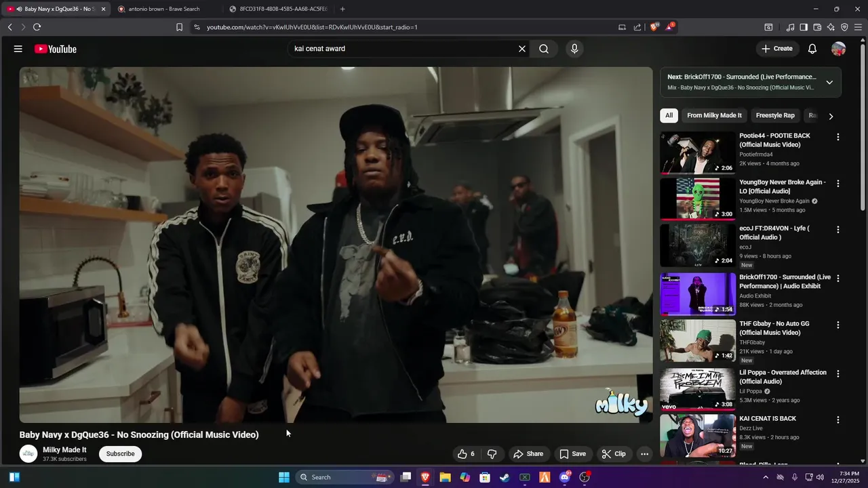868x488 pixels.
Task: Clear the search box with the X
Action: [522, 49]
